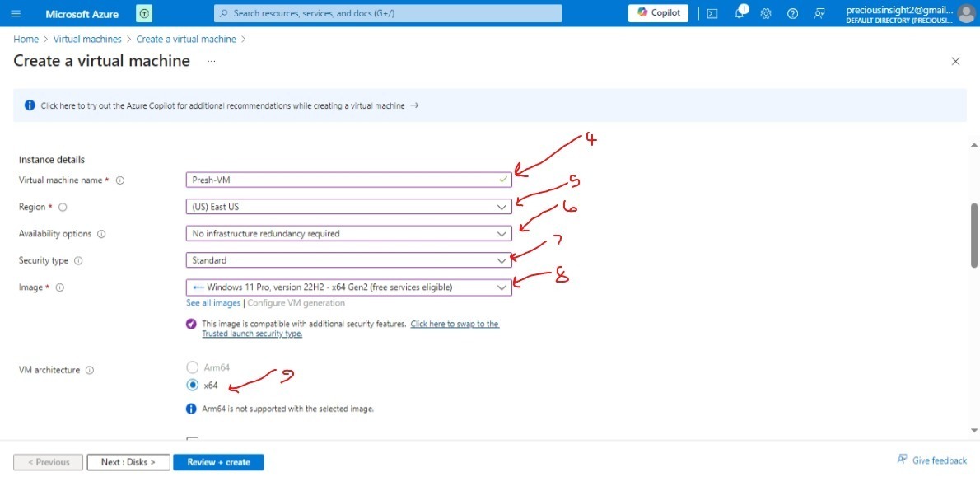Select the Arm64 architecture radio button
Screen dimensions: 980x486
(x=193, y=367)
